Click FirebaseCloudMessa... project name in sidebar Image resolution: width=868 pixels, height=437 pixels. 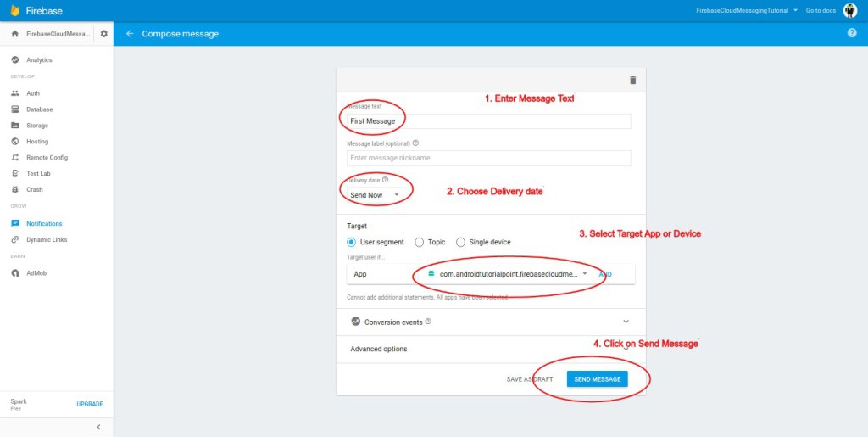coord(58,34)
